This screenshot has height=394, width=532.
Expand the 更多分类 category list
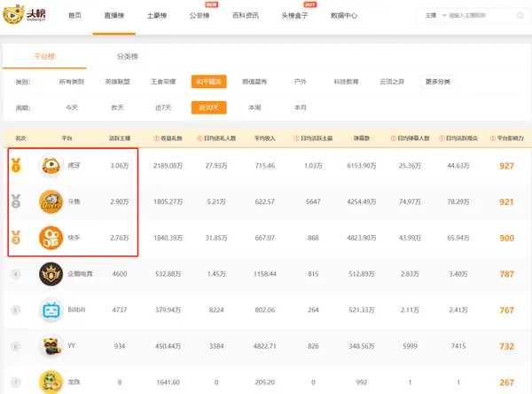click(438, 82)
